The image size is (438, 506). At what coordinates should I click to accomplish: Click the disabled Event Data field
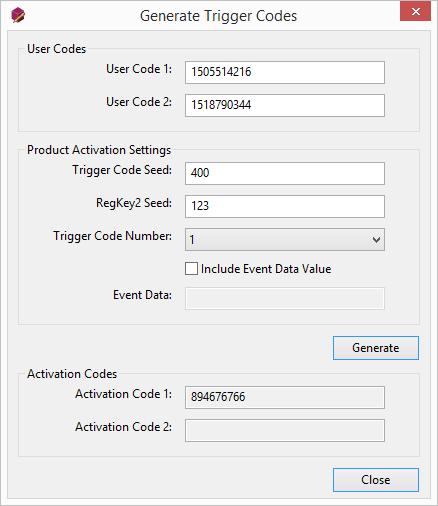[285, 298]
